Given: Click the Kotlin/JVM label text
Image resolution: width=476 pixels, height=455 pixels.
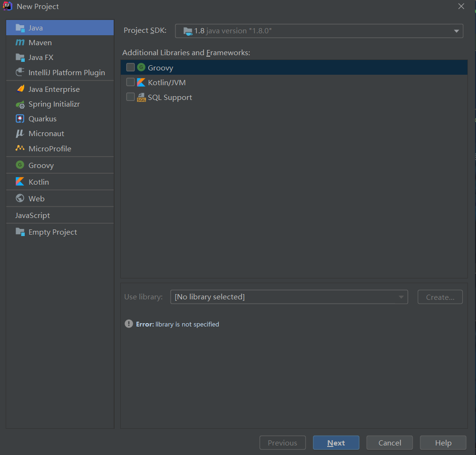Looking at the screenshot, I should [166, 83].
